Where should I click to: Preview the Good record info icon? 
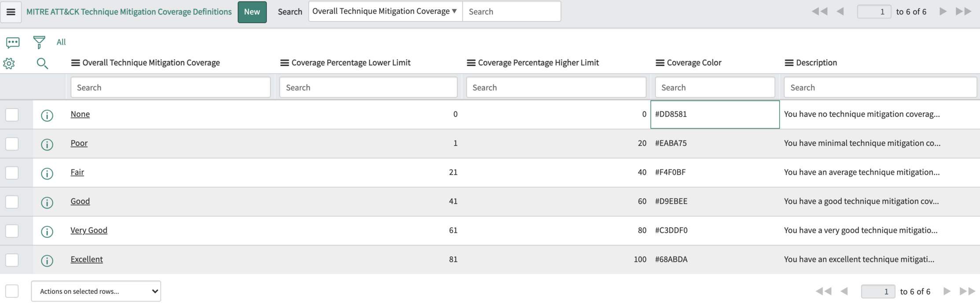pos(47,203)
